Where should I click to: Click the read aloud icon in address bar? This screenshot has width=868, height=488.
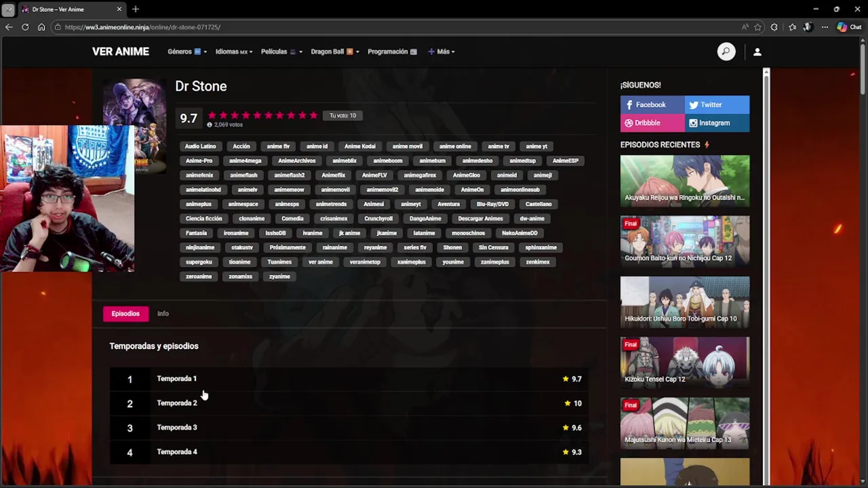point(745,27)
